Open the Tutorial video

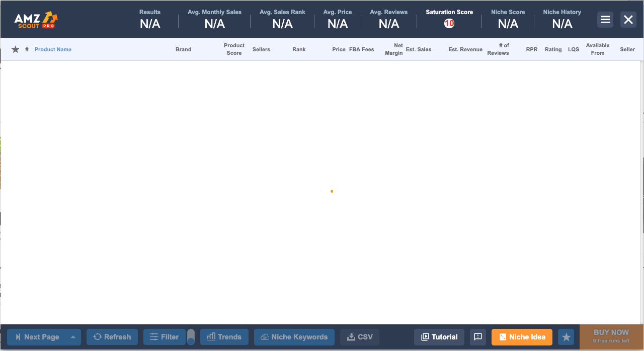[439, 337]
